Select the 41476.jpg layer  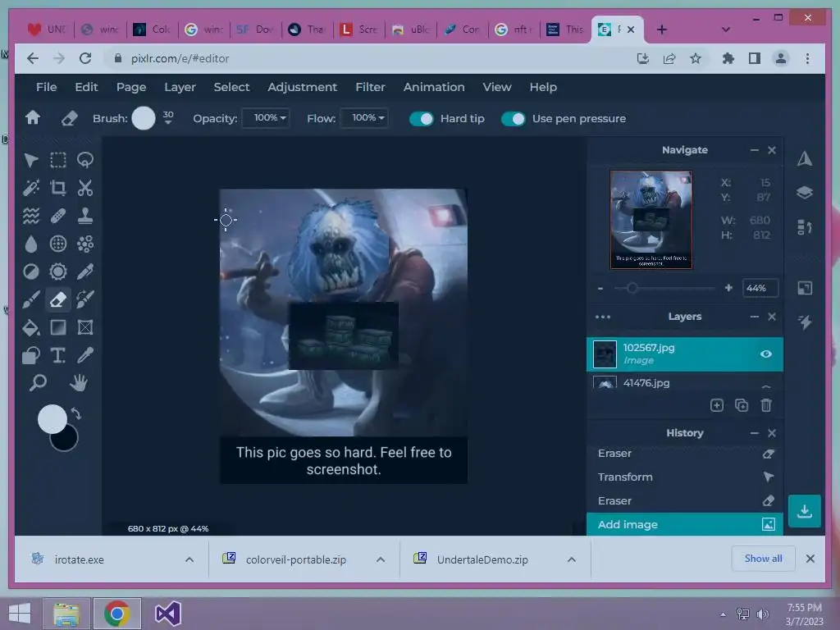[x=685, y=382]
